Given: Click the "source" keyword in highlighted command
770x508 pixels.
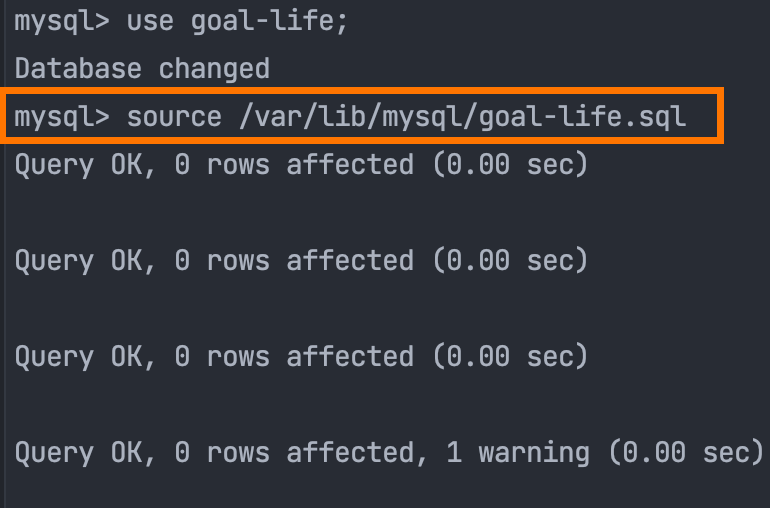Looking at the screenshot, I should click(x=174, y=117).
